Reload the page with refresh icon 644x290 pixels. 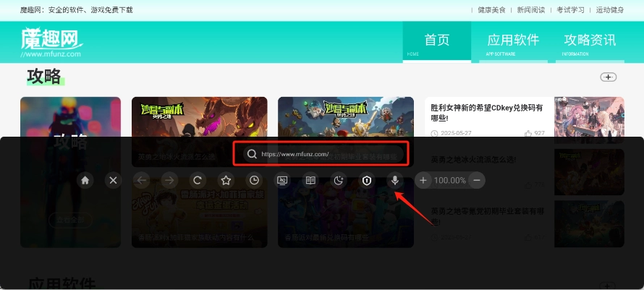tap(197, 180)
